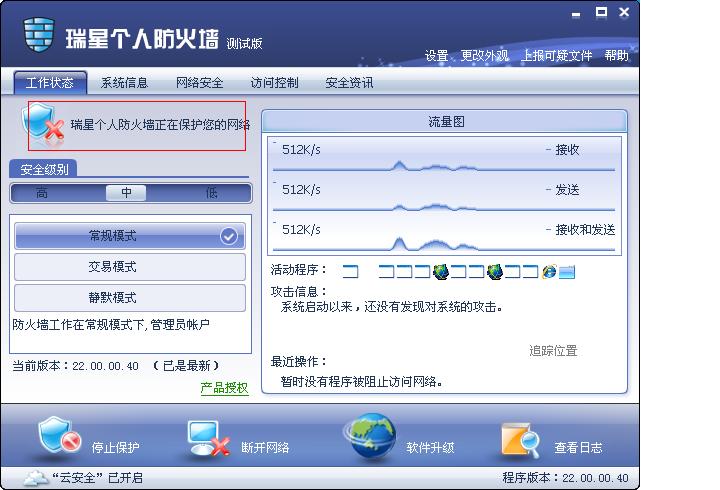The image size is (720, 490).
Task: Click the (已是最新) status text
Action: point(186,366)
